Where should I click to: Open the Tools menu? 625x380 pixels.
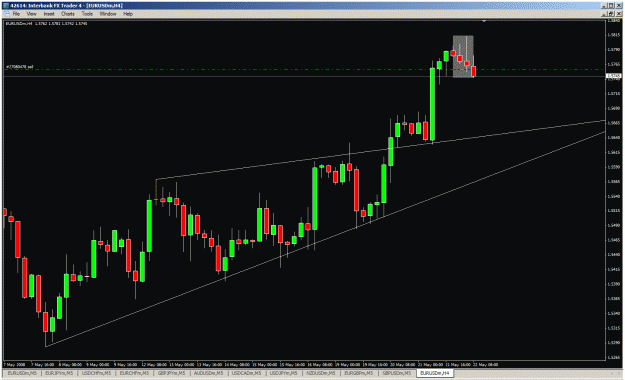pyautogui.click(x=87, y=14)
